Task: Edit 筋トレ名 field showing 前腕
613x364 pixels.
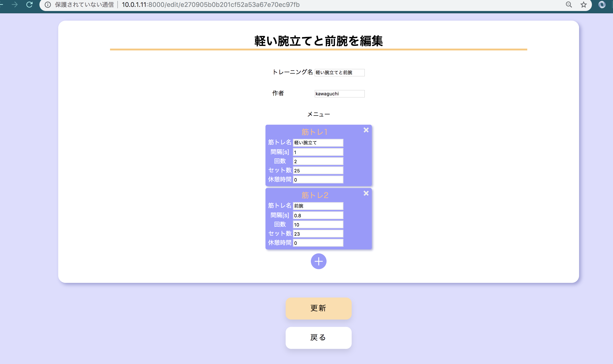Action: click(318, 206)
